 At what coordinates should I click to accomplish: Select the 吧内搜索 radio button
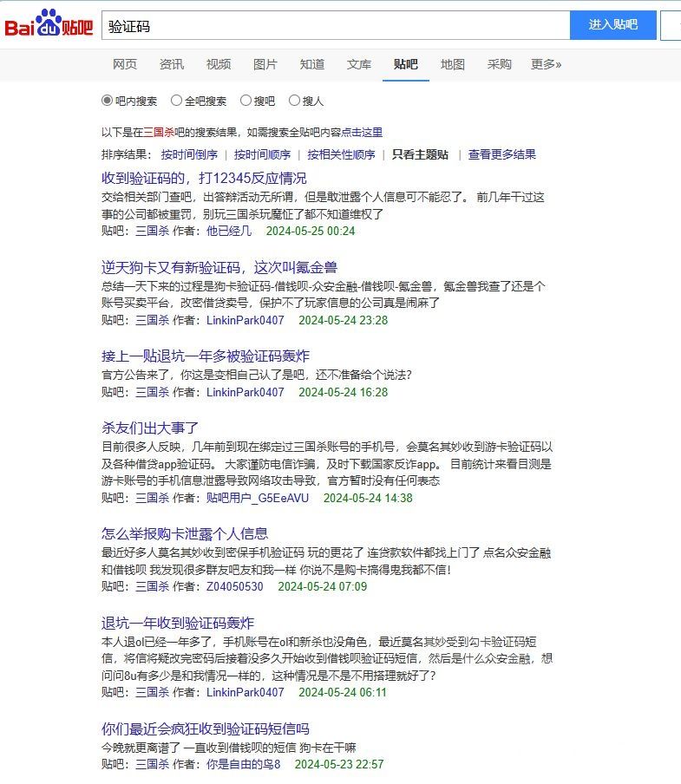coord(107,101)
